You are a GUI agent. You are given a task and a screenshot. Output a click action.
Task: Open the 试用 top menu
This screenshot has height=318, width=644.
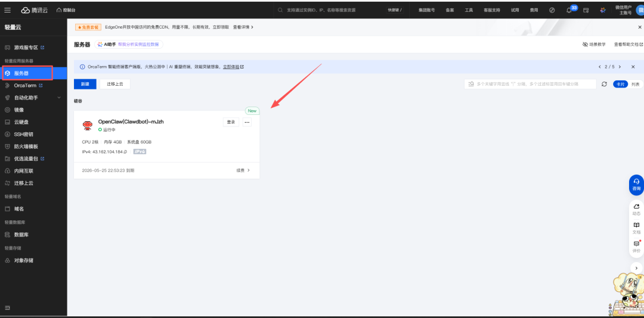[x=515, y=10]
